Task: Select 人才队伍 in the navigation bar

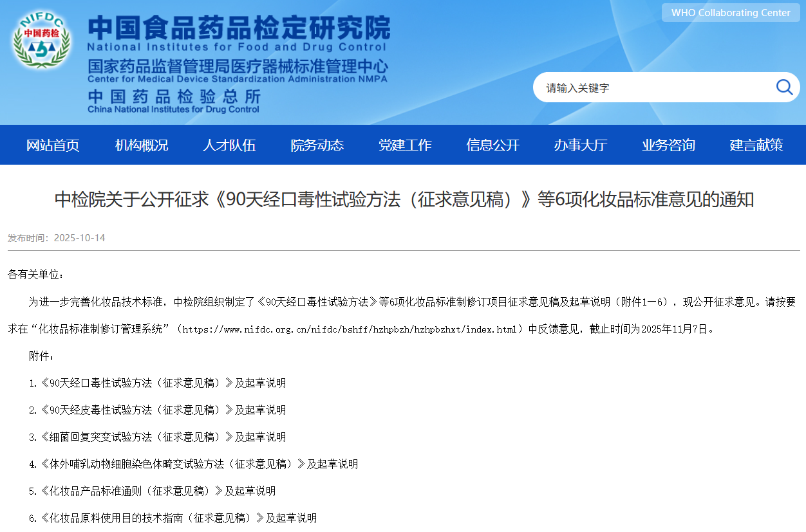Action: pos(229,145)
